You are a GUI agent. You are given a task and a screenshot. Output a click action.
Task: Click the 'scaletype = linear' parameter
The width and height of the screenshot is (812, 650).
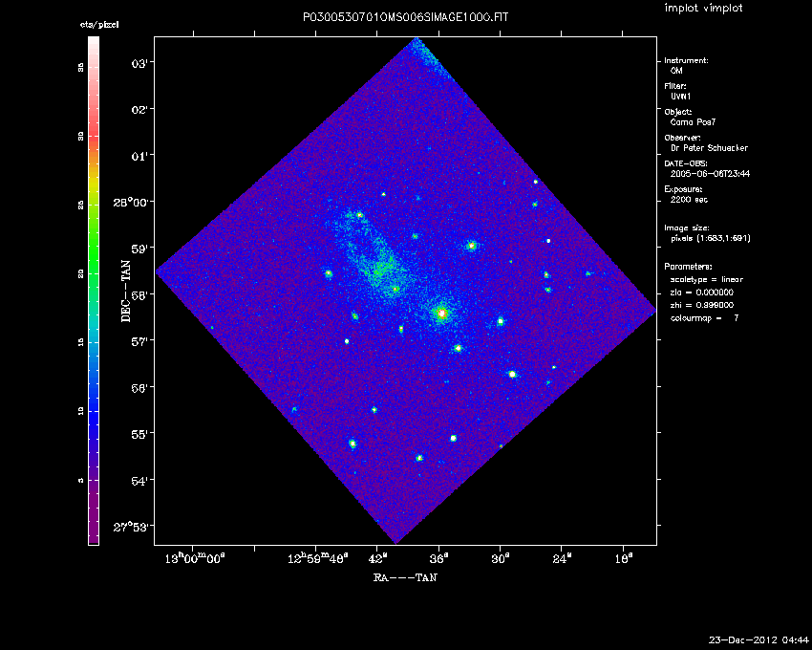707,279
